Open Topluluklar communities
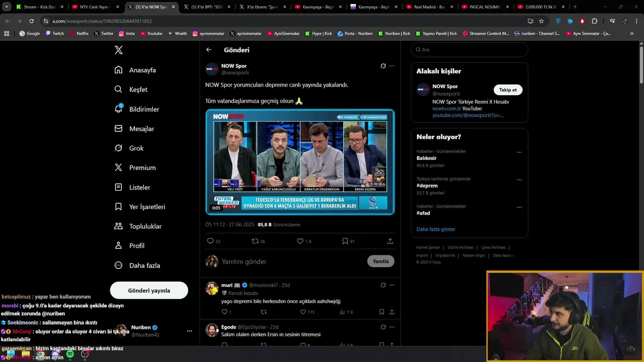This screenshot has width=644, height=362. tap(138, 226)
